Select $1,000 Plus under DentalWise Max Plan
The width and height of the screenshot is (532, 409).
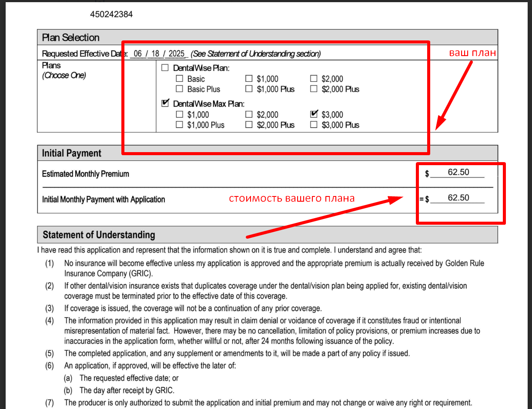[x=179, y=125]
